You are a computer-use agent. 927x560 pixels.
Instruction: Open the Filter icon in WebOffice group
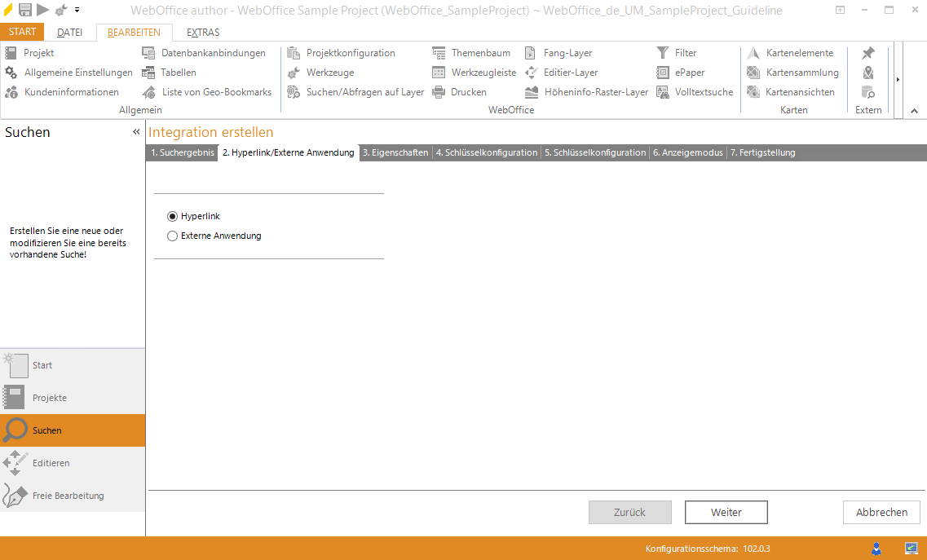662,53
